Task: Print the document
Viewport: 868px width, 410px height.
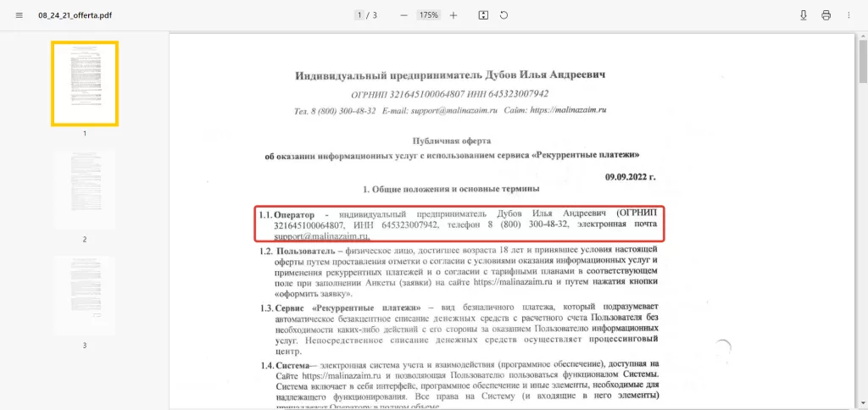Action: tap(826, 15)
